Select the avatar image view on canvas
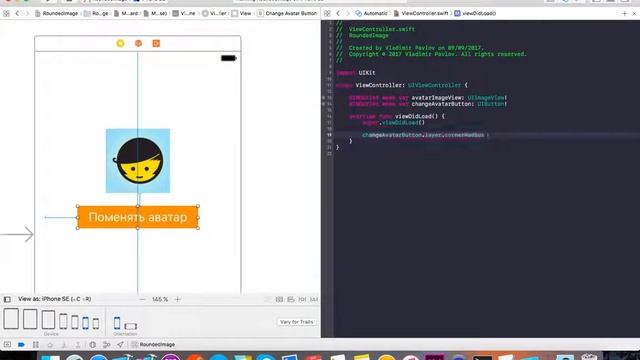The image size is (640, 360). tap(138, 161)
